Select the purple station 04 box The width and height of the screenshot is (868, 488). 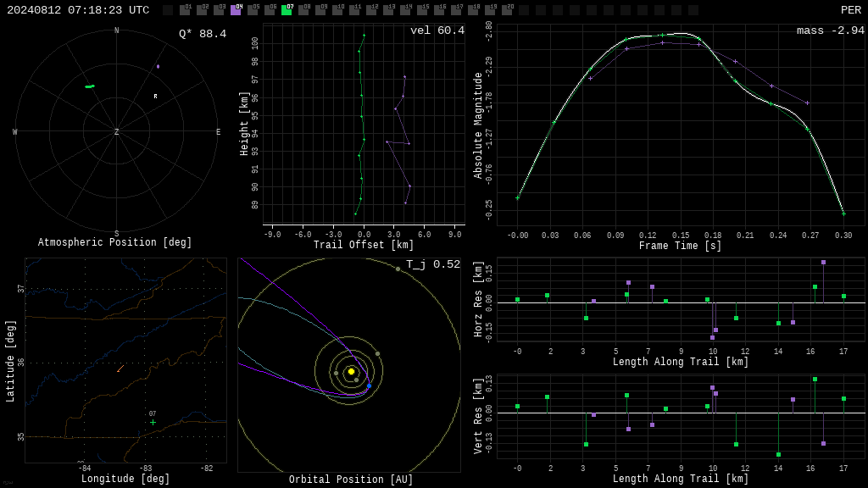coord(236,9)
